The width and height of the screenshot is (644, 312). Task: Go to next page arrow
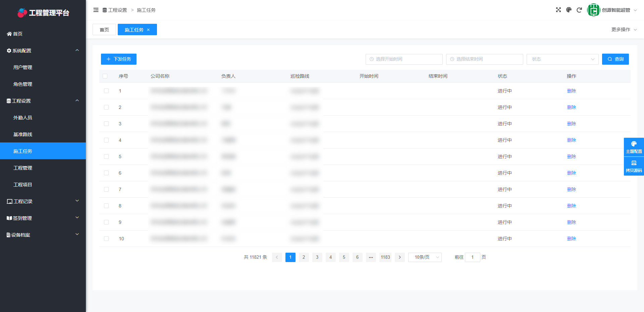tap(399, 257)
